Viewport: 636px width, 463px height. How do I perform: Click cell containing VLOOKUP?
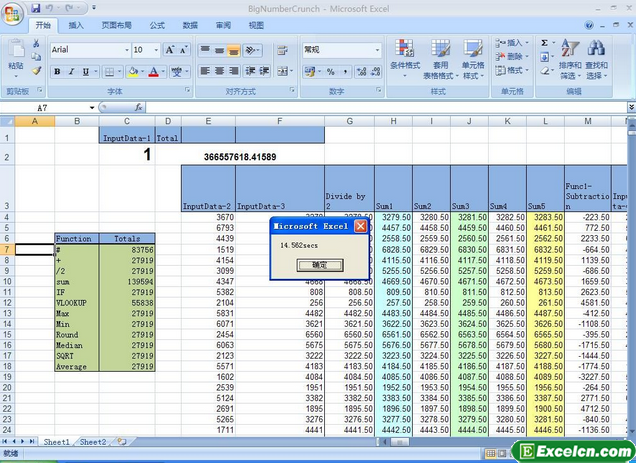[x=77, y=303]
